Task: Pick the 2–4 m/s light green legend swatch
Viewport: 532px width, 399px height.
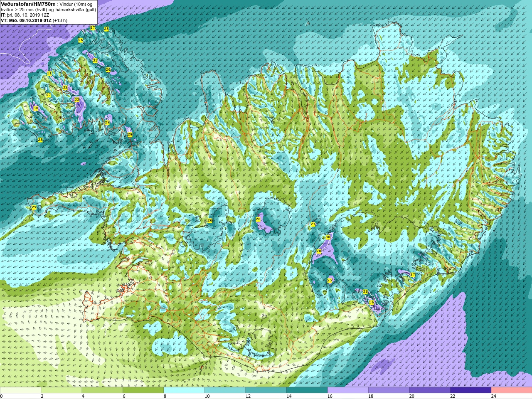Action: pos(62,390)
